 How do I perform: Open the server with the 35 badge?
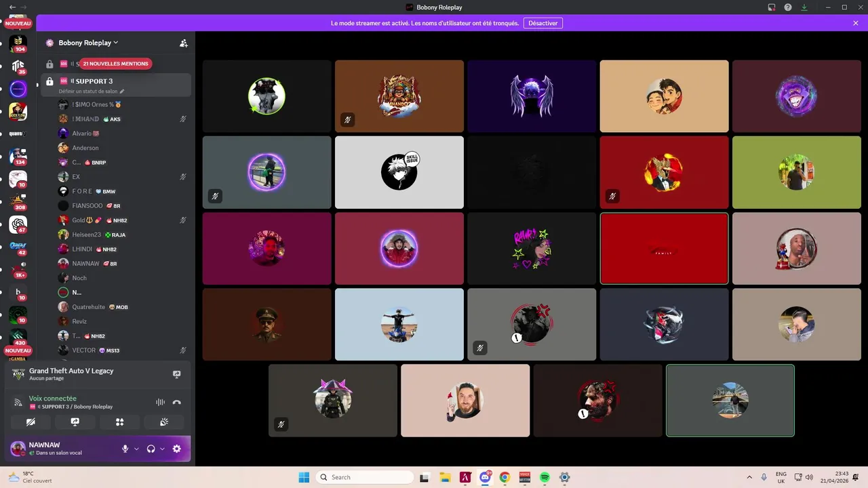[x=18, y=66]
